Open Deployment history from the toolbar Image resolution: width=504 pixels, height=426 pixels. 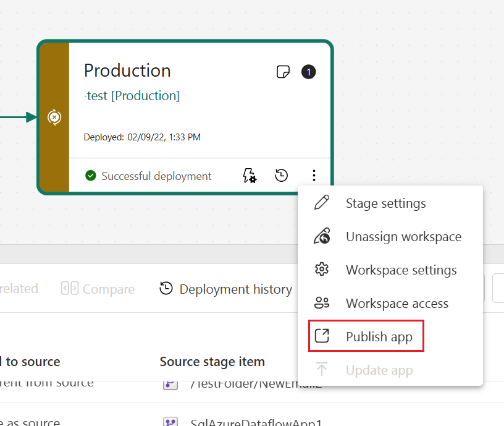[x=226, y=289]
